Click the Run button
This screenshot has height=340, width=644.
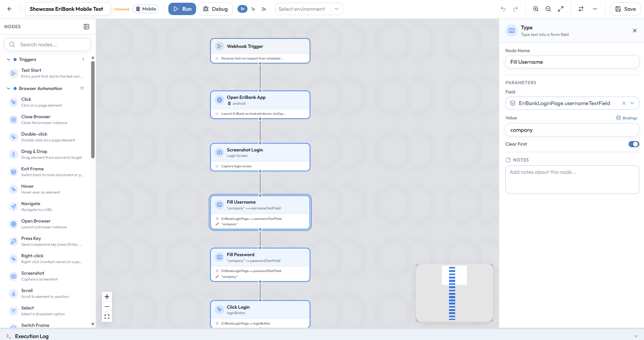click(182, 9)
